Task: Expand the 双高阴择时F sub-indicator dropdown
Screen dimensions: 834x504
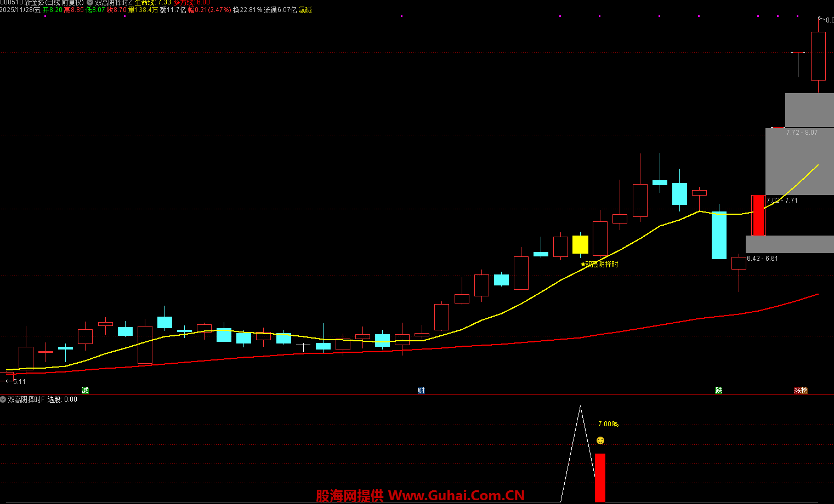Action: 3,399
